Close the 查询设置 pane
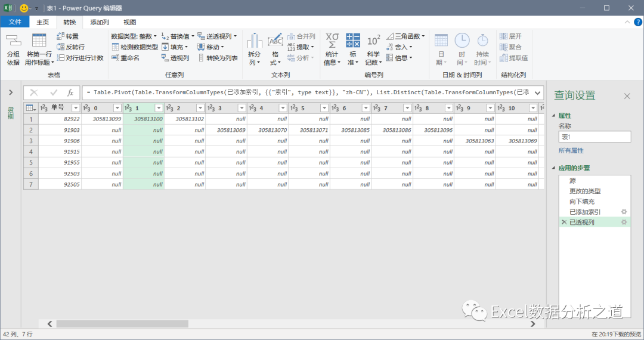This screenshot has width=644, height=340. (x=627, y=96)
